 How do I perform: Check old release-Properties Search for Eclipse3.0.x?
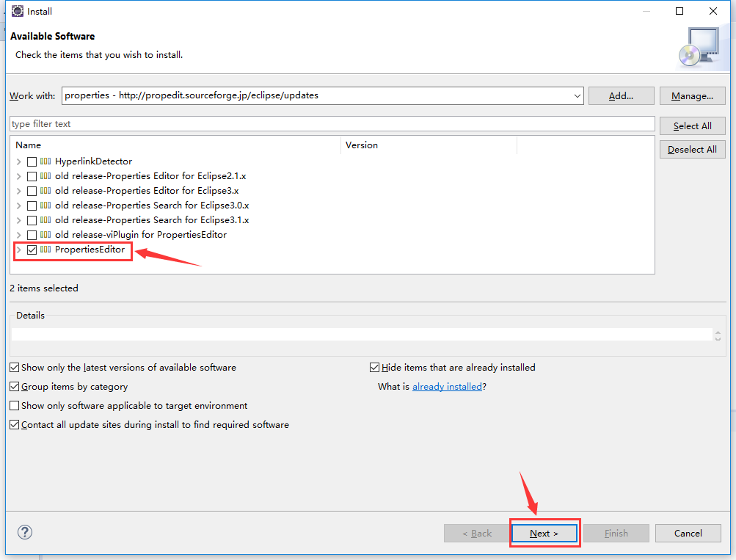[x=32, y=206]
